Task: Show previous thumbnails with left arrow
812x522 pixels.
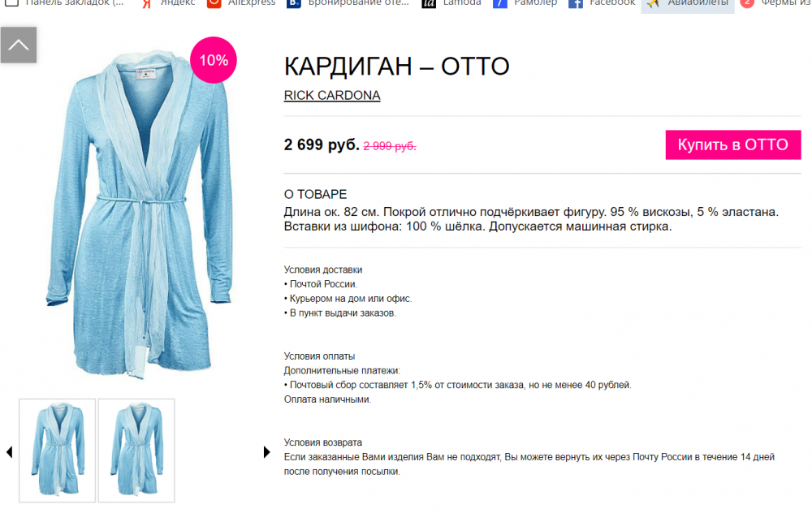Action: pyautogui.click(x=9, y=452)
